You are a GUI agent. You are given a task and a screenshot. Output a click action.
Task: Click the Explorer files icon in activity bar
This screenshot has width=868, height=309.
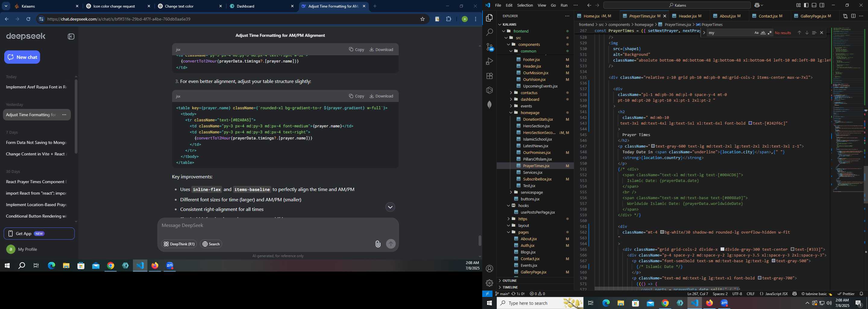point(489,18)
